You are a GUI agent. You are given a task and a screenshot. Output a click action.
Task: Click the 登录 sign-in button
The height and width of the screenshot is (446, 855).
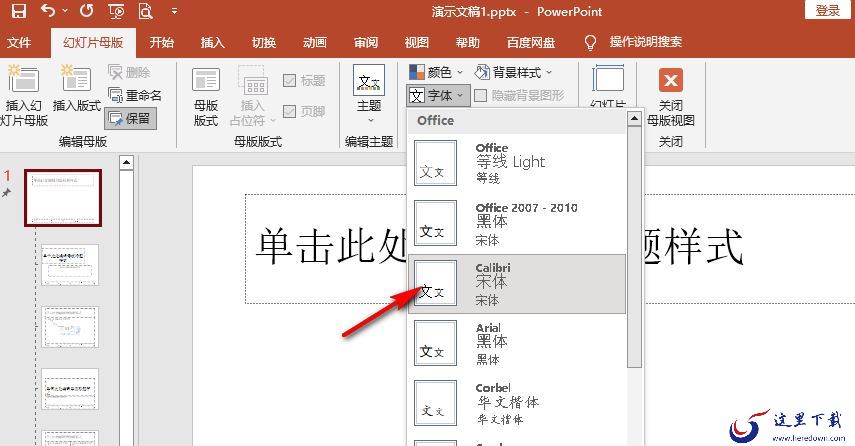click(x=827, y=10)
